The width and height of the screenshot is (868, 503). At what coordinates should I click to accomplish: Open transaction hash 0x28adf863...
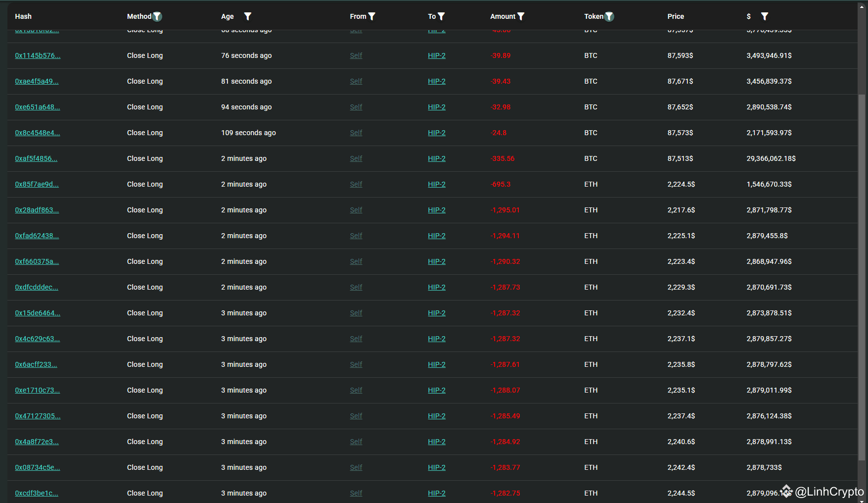(37, 210)
